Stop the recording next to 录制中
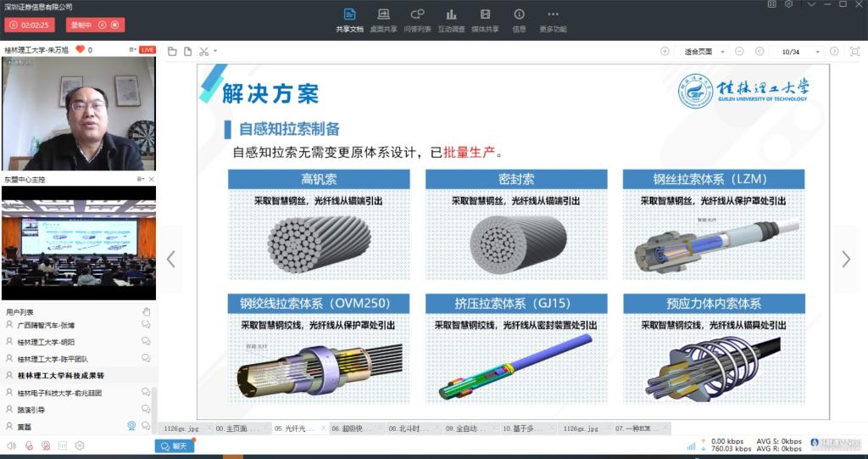The height and width of the screenshot is (459, 868). (x=116, y=25)
